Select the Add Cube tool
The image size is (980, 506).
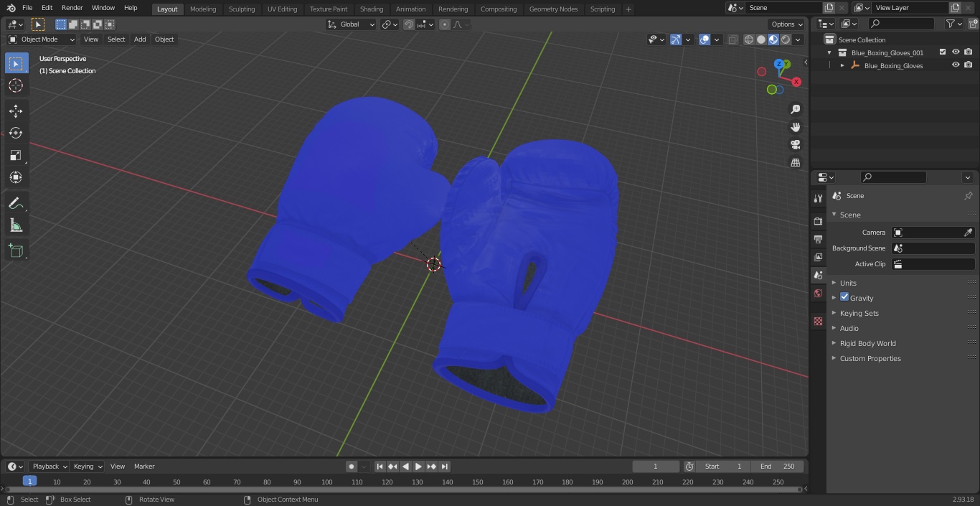tap(16, 251)
